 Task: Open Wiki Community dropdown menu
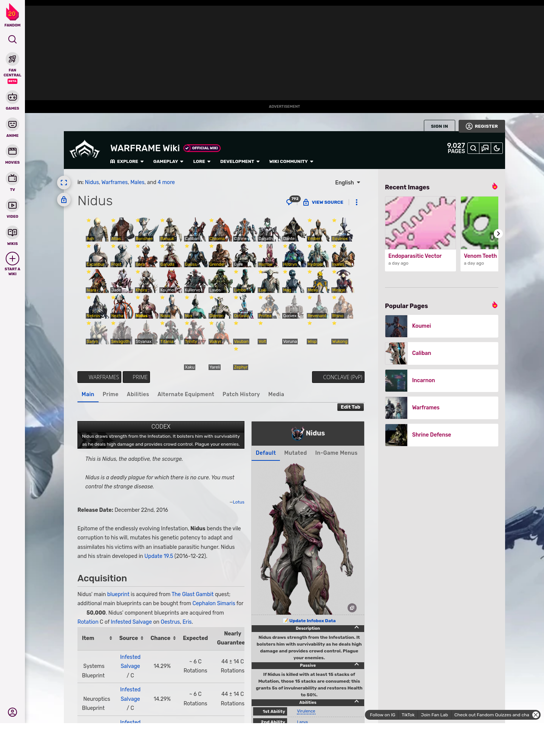(x=291, y=161)
